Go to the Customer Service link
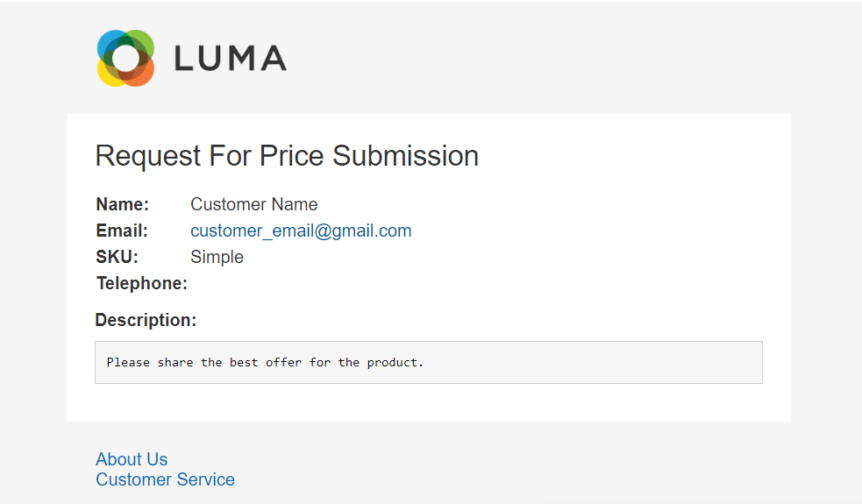 (x=165, y=479)
